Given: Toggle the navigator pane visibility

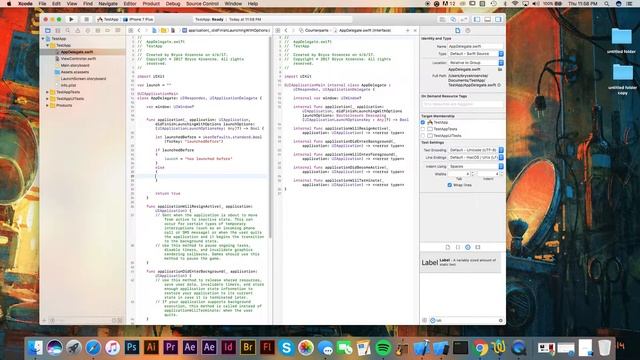Looking at the screenshot, I should [477, 19].
